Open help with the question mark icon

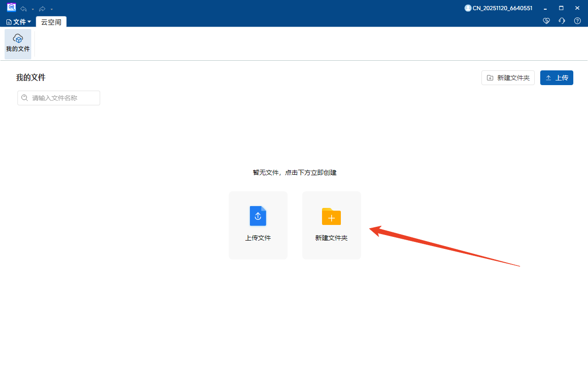click(x=577, y=21)
